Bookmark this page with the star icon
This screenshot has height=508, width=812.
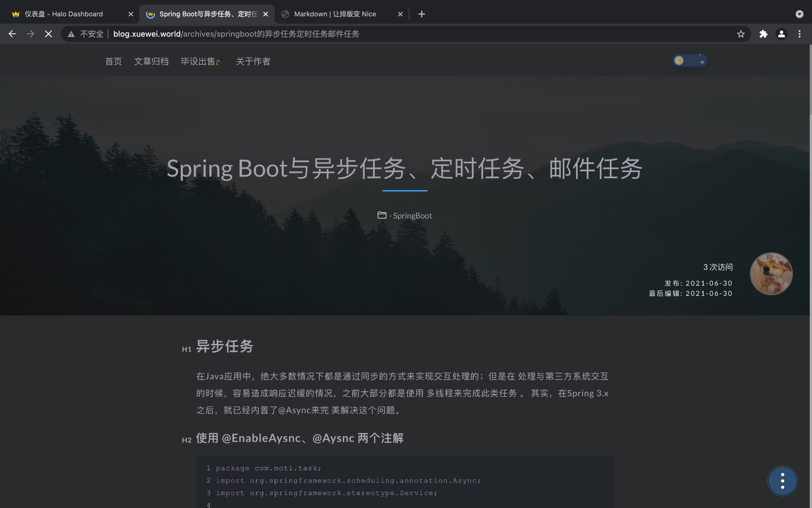(741, 34)
